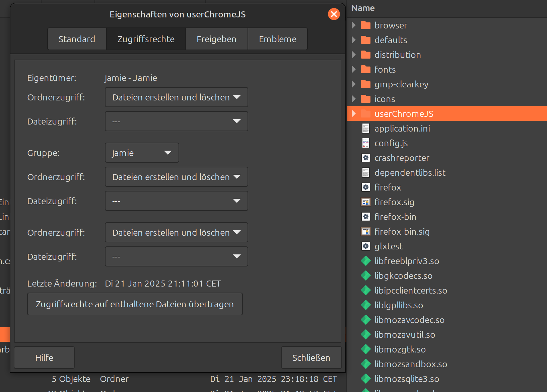Image resolution: width=547 pixels, height=392 pixels.
Task: Click the firefox.sig file icon
Action: tap(365, 202)
